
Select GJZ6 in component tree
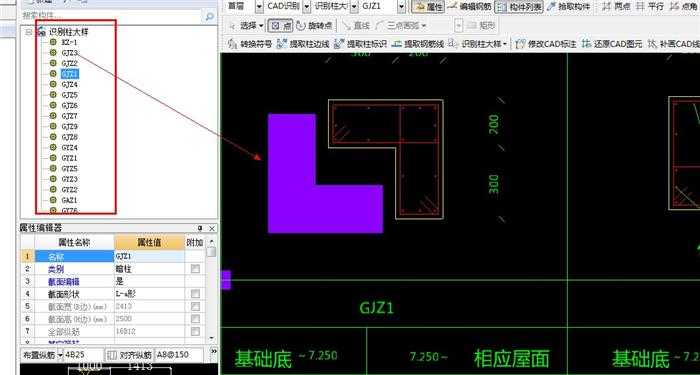(70, 105)
